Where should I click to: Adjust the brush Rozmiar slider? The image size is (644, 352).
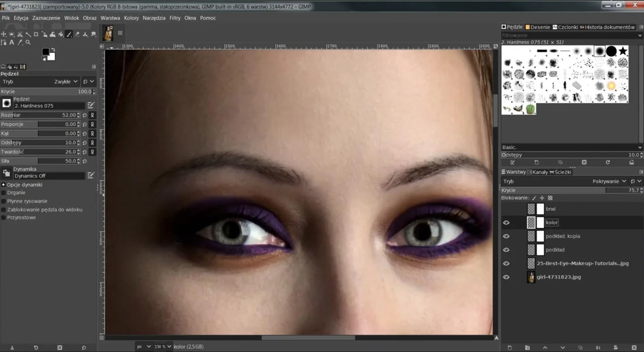tap(40, 115)
